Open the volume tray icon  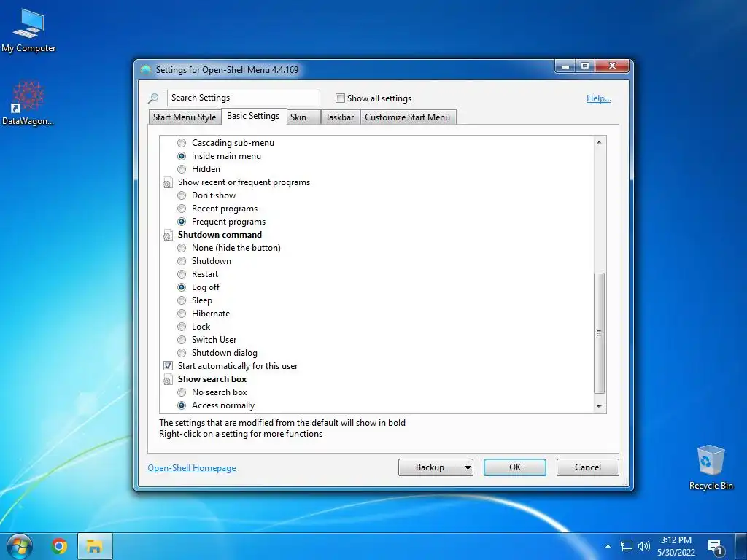(x=643, y=546)
